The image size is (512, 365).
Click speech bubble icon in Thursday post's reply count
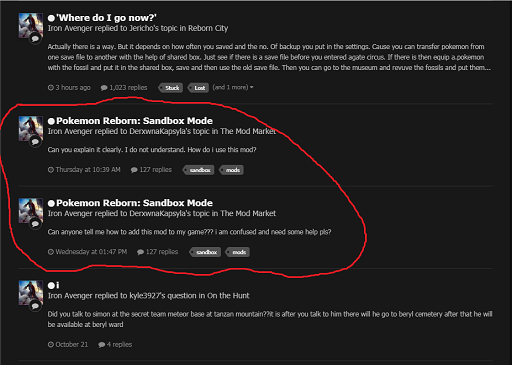(x=134, y=170)
